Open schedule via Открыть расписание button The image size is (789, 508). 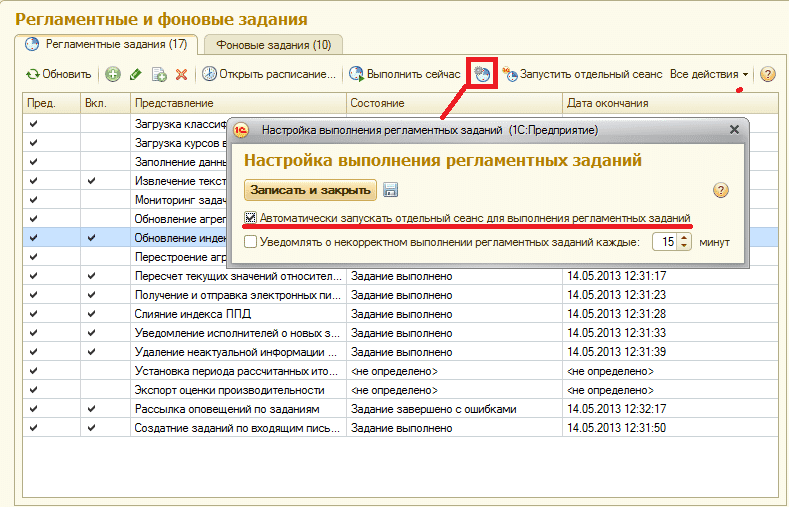click(269, 74)
